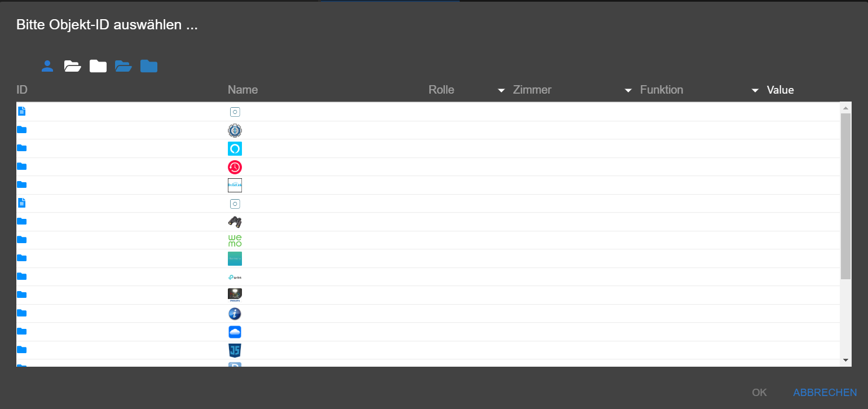Screen dimensions: 868x409
Task: Expand the folder in the Broadlink row
Action: point(21,184)
